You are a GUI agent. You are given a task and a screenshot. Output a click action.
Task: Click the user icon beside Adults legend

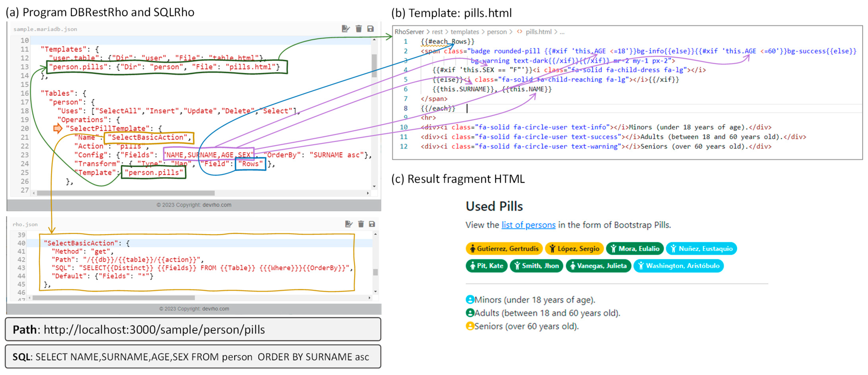[470, 313]
